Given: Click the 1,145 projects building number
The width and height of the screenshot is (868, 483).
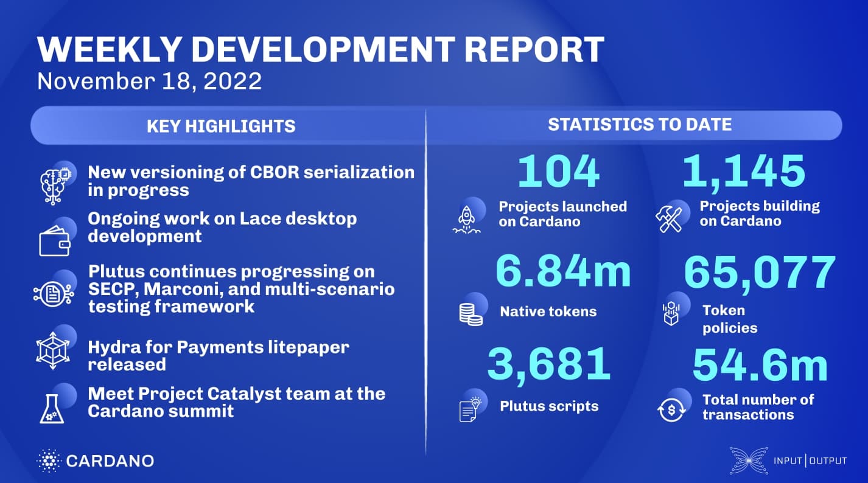Looking at the screenshot, I should pyautogui.click(x=743, y=171).
